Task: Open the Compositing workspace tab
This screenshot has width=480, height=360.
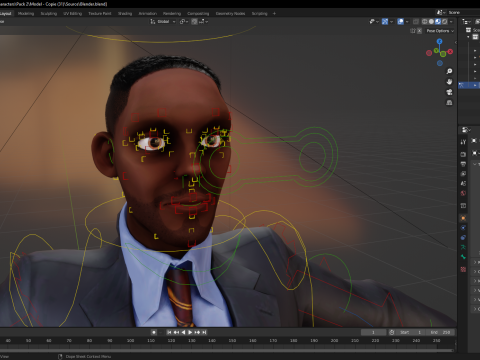Action: pos(198,13)
